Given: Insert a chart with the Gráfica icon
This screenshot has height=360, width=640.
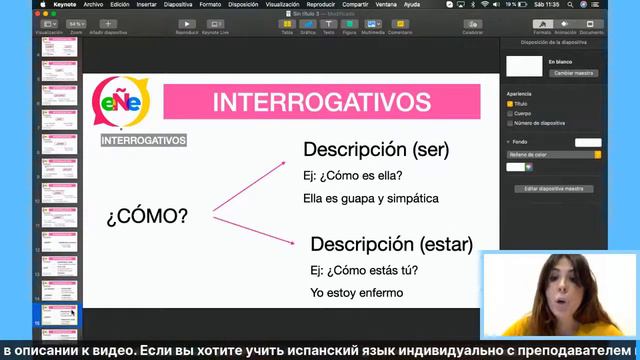Looking at the screenshot, I should pos(308,24).
